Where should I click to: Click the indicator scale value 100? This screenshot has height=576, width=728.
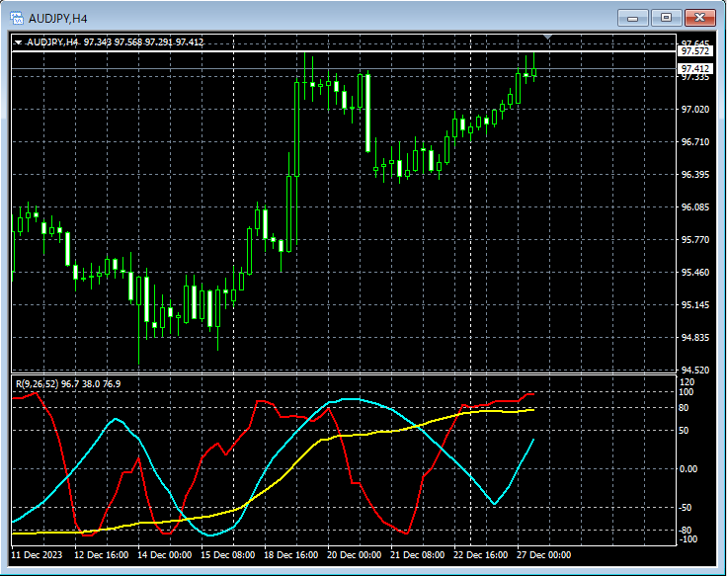687,391
